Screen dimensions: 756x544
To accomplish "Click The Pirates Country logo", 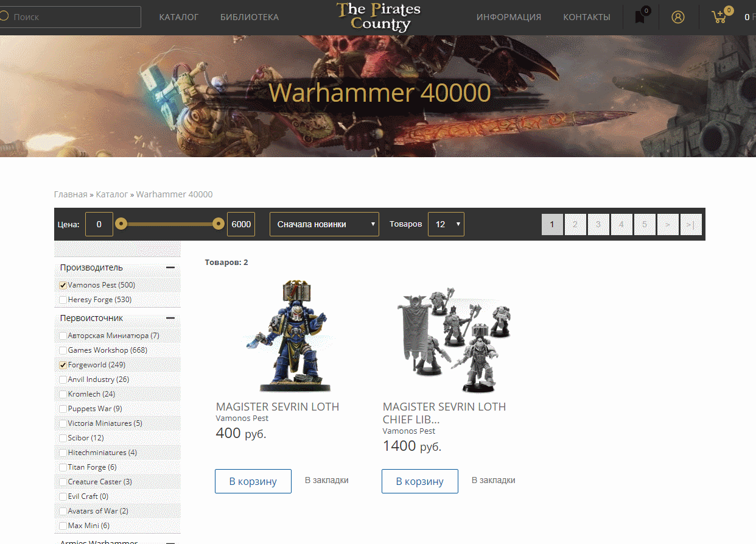I will 378,17.
